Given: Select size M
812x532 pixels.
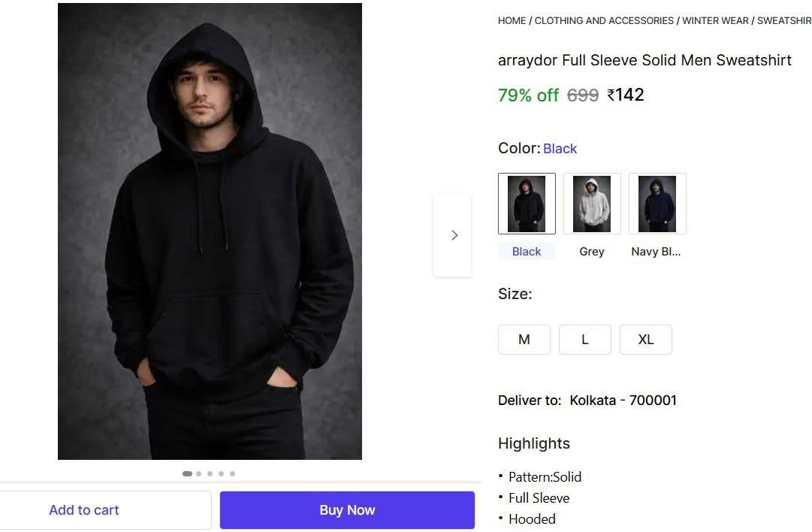Looking at the screenshot, I should [524, 340].
